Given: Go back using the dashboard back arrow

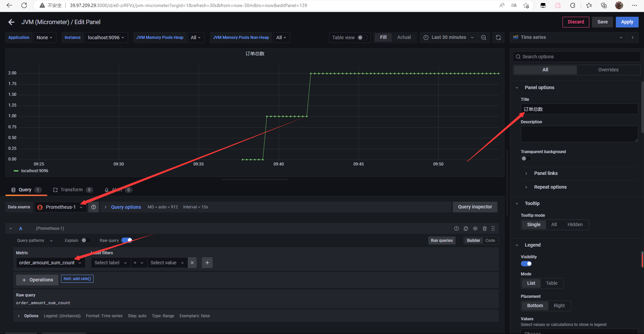Looking at the screenshot, I should [11, 22].
